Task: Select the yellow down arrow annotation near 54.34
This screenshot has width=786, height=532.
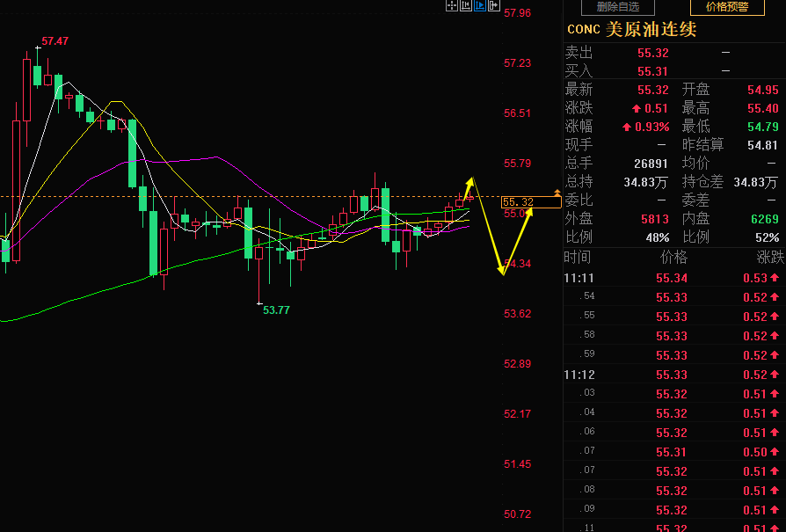Action: point(501,271)
